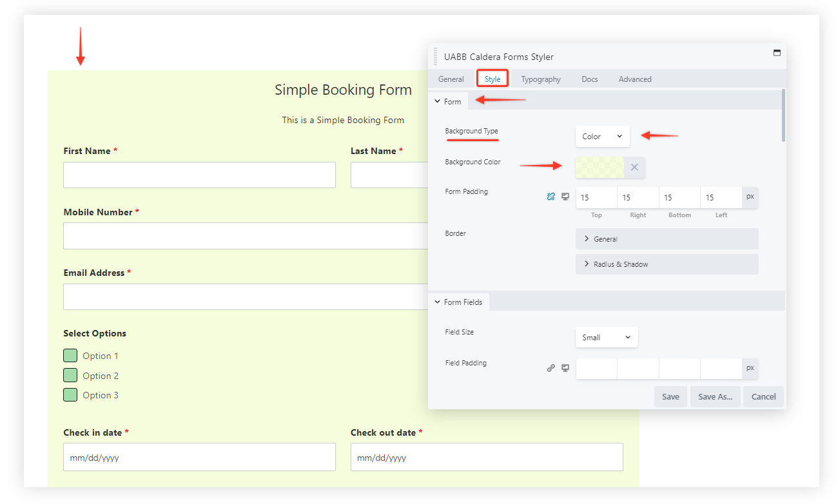Open the Background Type dropdown
Viewport: 838px width, 504px height.
(x=602, y=137)
